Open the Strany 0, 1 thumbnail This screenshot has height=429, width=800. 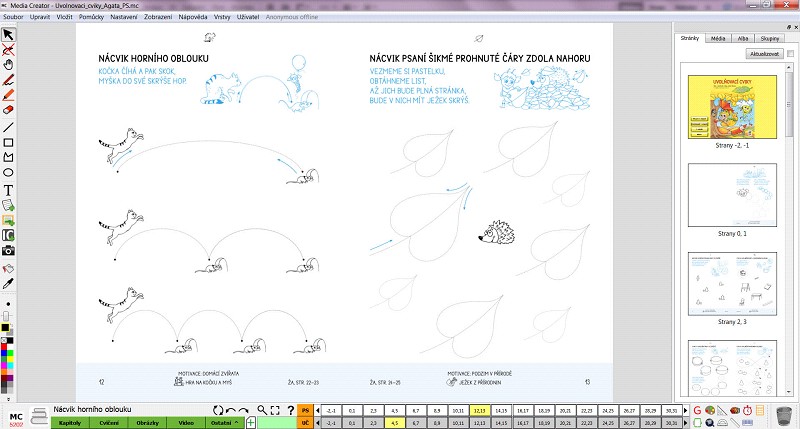pos(732,195)
